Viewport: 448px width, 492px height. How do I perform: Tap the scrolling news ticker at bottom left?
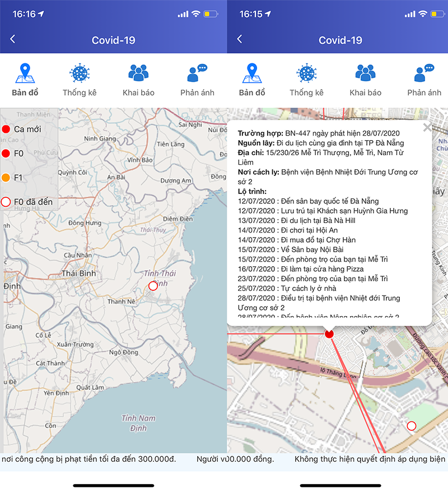[x=90, y=459]
